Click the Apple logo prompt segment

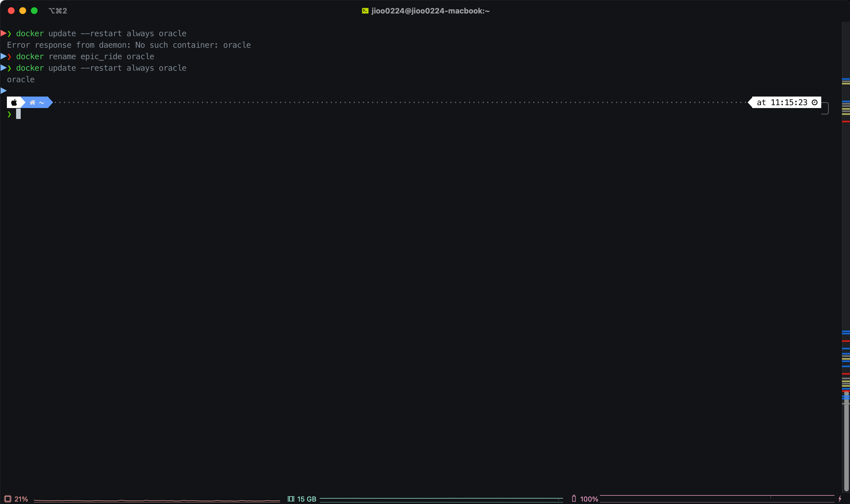[x=14, y=102]
